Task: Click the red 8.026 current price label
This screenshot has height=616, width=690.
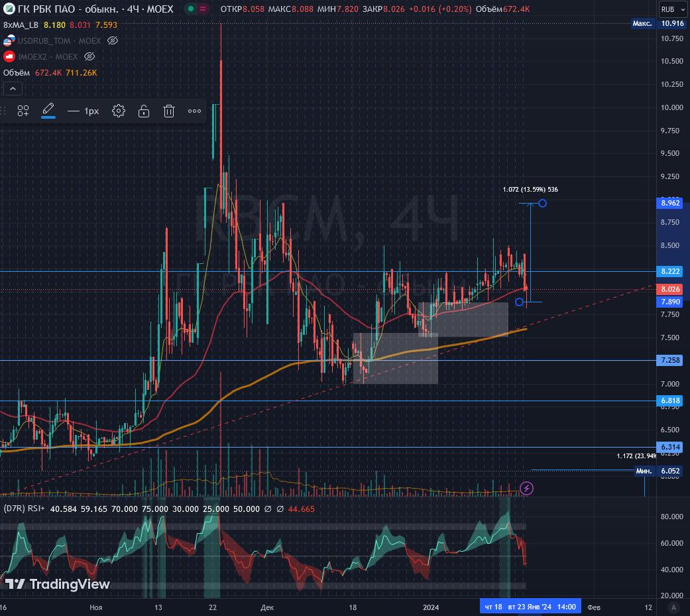Action: (670, 289)
